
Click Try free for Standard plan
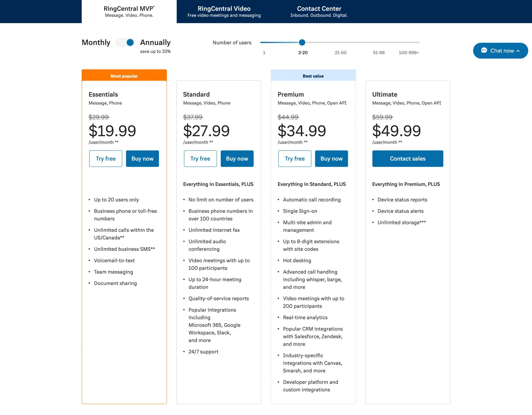200,159
